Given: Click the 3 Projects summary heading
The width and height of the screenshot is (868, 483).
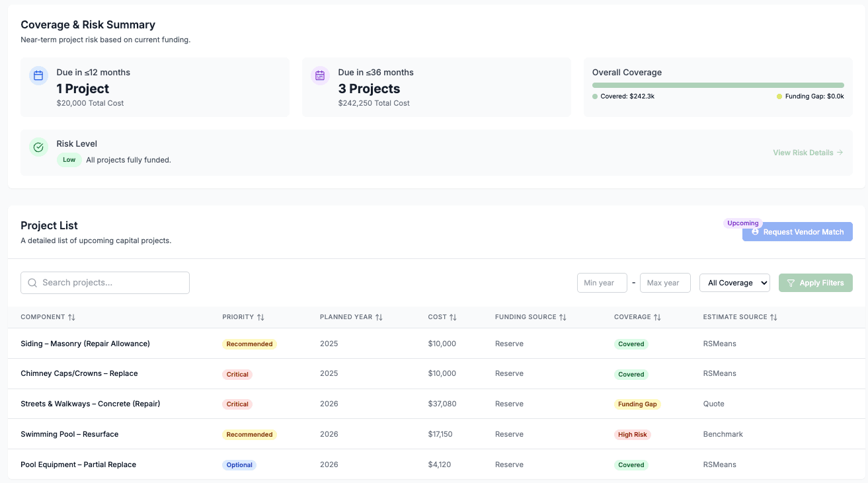Looking at the screenshot, I should (369, 89).
